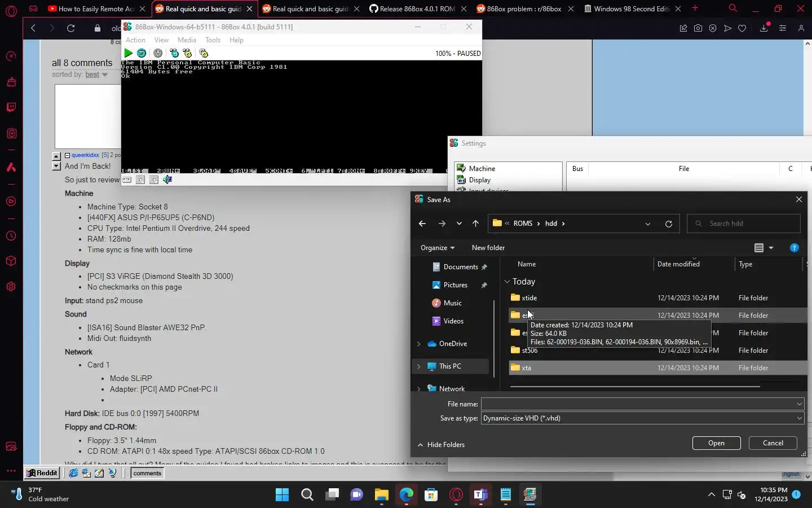Click Opera search tabs magnifier icon
Viewport: 812px width, 508px height.
(732, 8)
